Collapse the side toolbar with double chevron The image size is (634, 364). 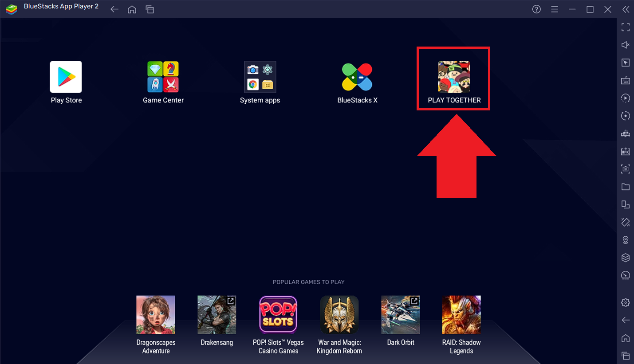click(x=626, y=9)
